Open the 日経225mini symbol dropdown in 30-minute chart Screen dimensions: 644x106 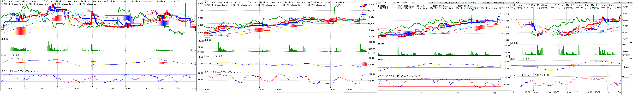(413, 2)
